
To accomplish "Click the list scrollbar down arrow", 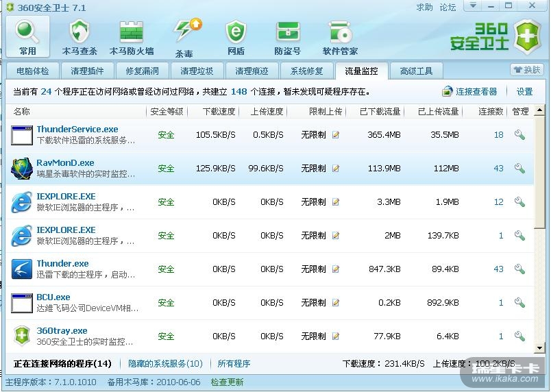I will (x=539, y=347).
